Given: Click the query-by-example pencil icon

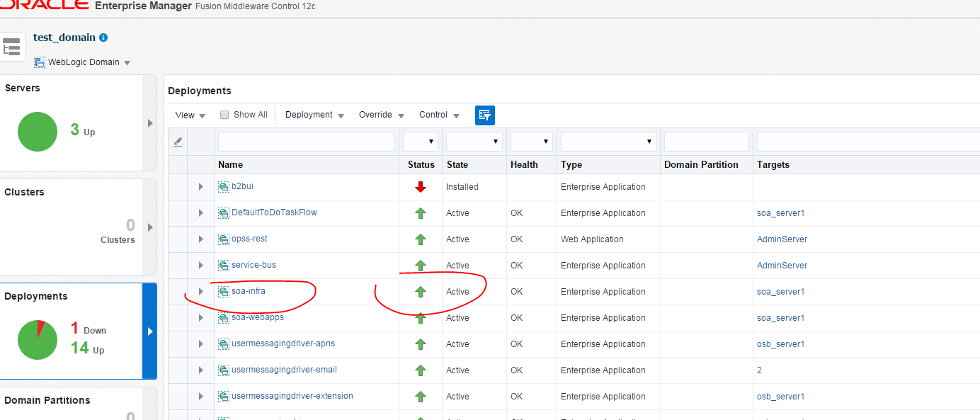Looking at the screenshot, I should (x=178, y=142).
